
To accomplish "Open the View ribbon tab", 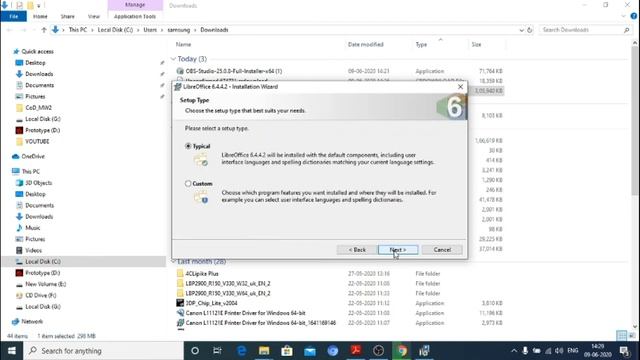I will 94,16.
